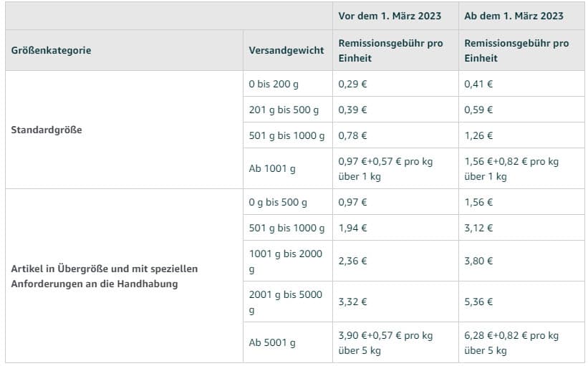
Task: Select the Vor dem 1. März 2023 header
Action: click(x=395, y=16)
